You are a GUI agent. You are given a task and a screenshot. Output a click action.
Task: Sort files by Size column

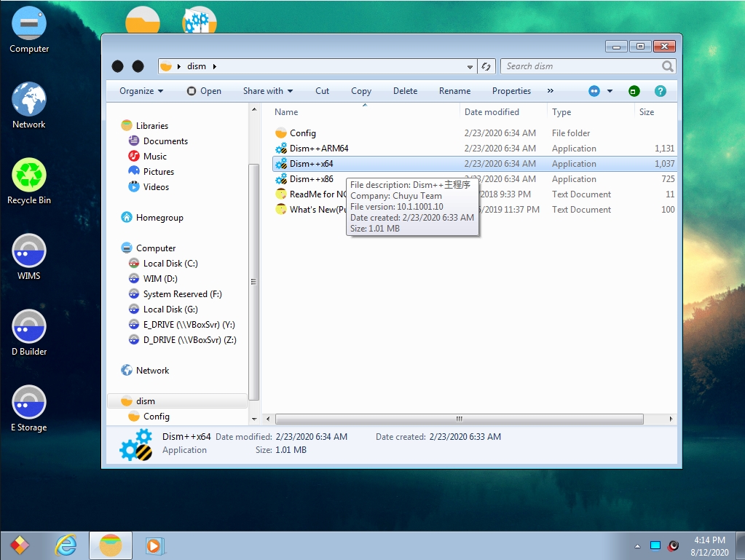click(x=655, y=112)
